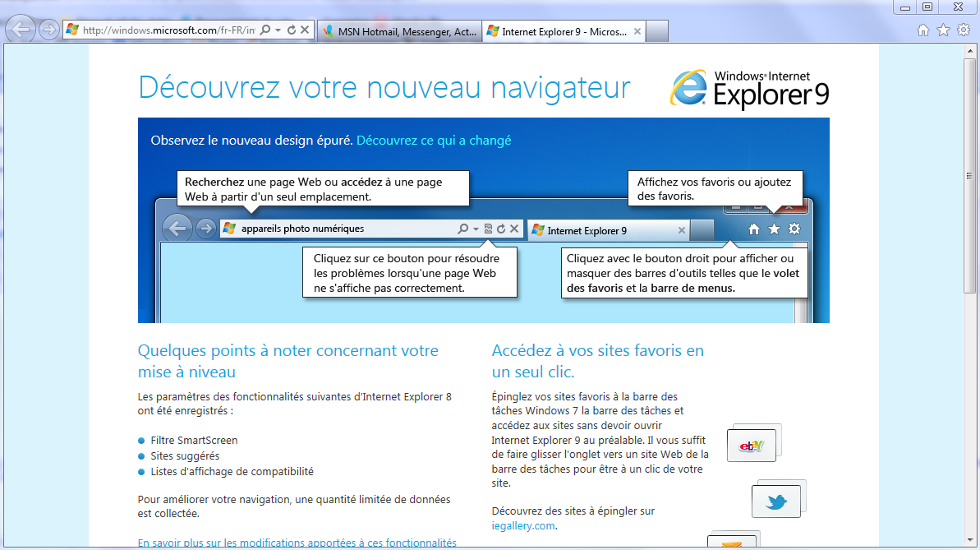
Task: Click the illustrated Back arrow in demo image
Action: coord(177,229)
